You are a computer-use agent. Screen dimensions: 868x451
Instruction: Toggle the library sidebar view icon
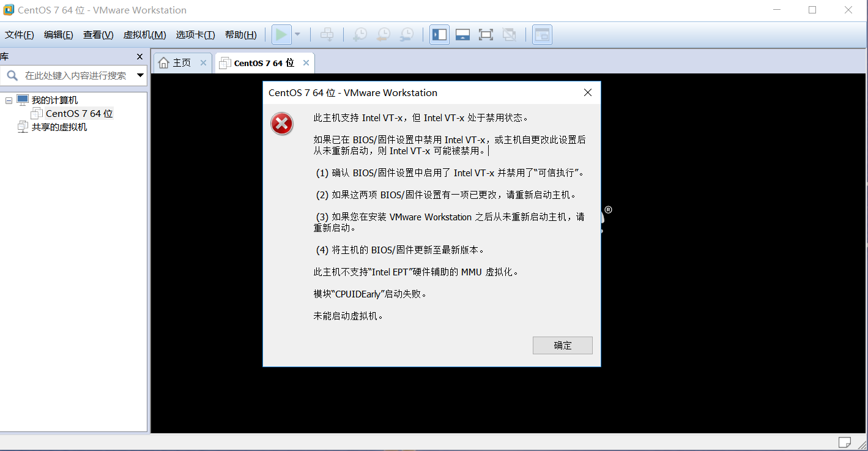tap(439, 35)
